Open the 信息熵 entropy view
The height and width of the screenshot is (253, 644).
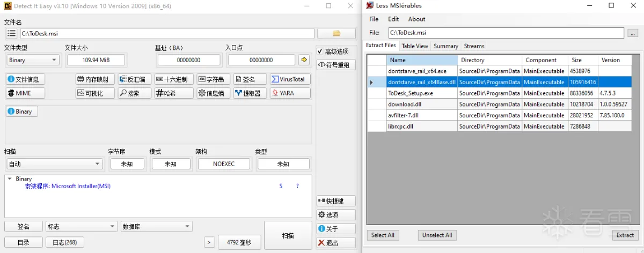pos(214,93)
